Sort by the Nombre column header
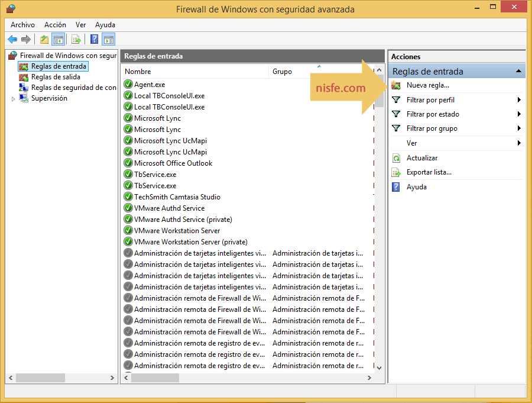This screenshot has height=403, width=532. click(x=137, y=72)
